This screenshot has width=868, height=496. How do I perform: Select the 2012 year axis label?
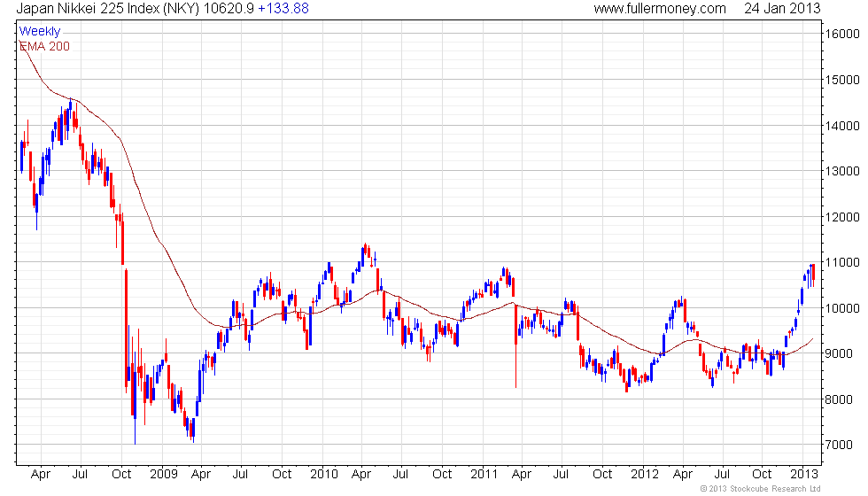click(x=645, y=475)
